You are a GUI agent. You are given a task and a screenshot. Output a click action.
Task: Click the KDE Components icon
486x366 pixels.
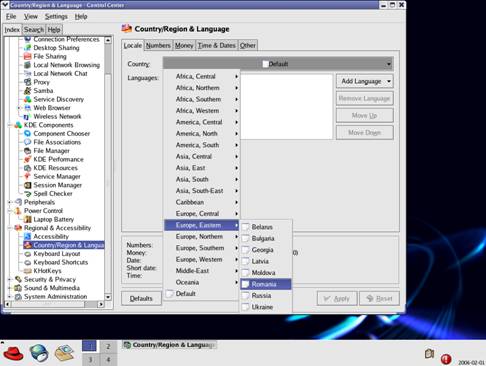point(18,125)
